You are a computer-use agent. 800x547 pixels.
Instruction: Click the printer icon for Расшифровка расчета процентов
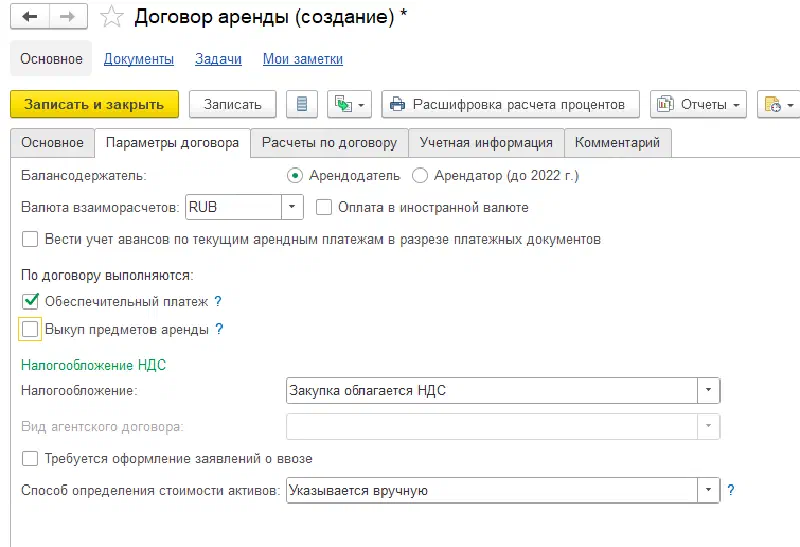[x=397, y=105]
